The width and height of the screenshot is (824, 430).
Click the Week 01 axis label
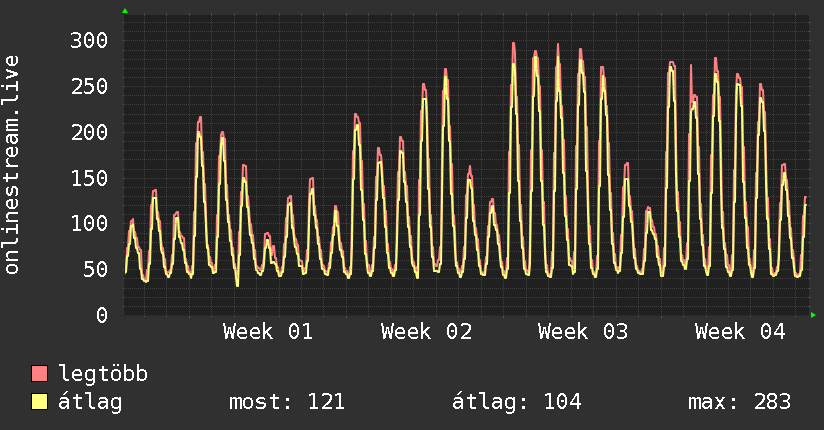click(267, 332)
